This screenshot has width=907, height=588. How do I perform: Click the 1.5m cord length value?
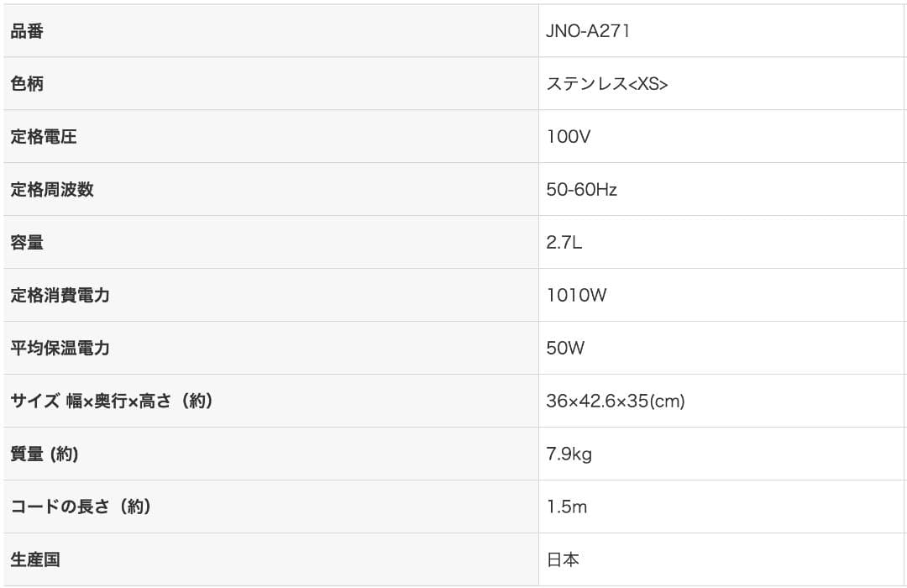(567, 507)
